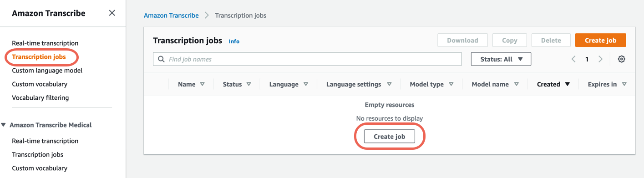The height and width of the screenshot is (178, 644).
Task: Click the Amazon Transcribe sidebar title
Action: pos(49,13)
